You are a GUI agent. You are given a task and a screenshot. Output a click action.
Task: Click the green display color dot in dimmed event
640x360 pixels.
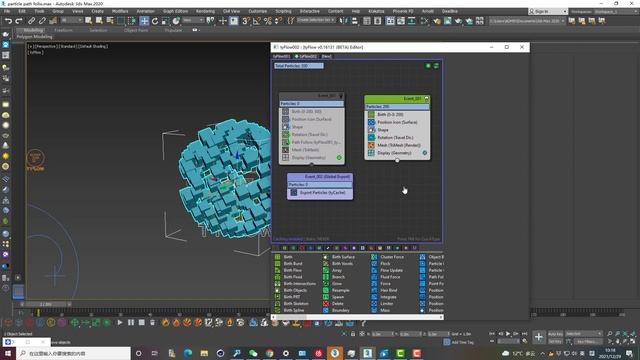(x=339, y=158)
